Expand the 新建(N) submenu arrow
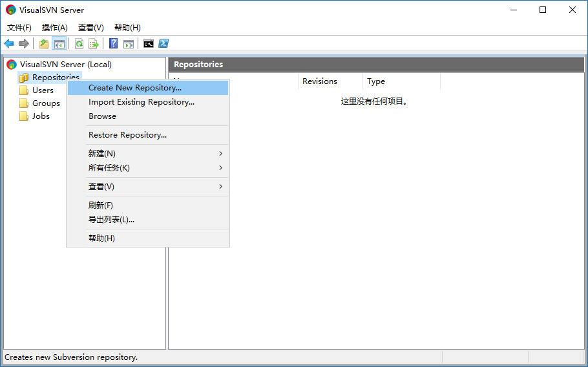Image resolution: width=588 pixels, height=367 pixels. [x=221, y=154]
